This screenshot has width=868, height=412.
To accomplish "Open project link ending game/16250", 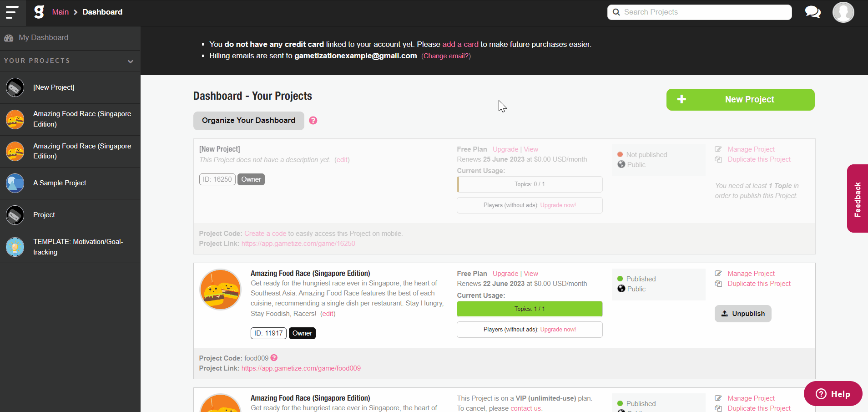I will click(x=298, y=244).
